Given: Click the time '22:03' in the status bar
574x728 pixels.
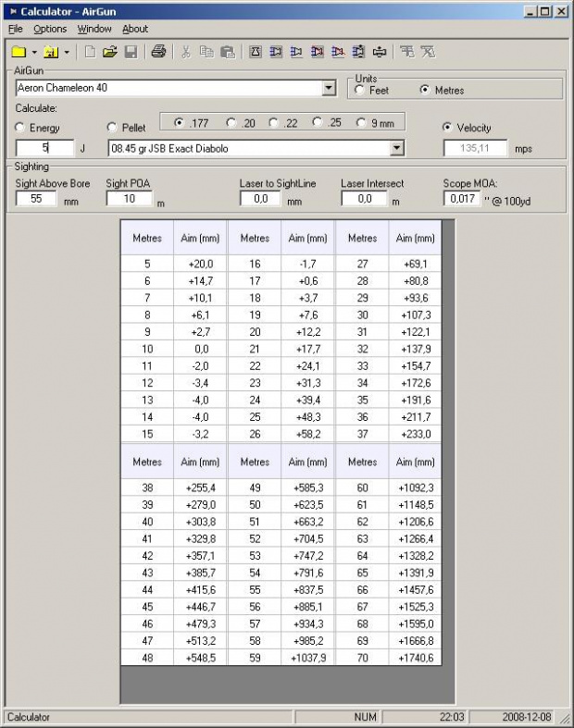Looking at the screenshot, I should click(x=452, y=717).
